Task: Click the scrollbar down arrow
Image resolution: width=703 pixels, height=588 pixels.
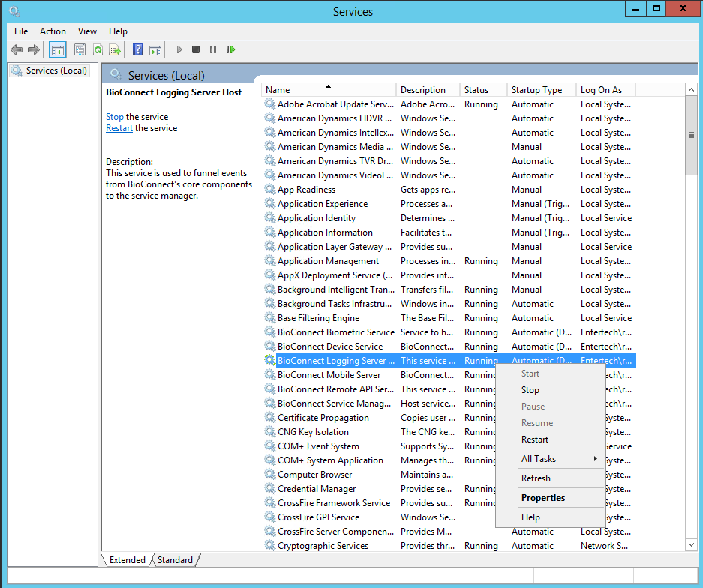Action: tap(691, 545)
